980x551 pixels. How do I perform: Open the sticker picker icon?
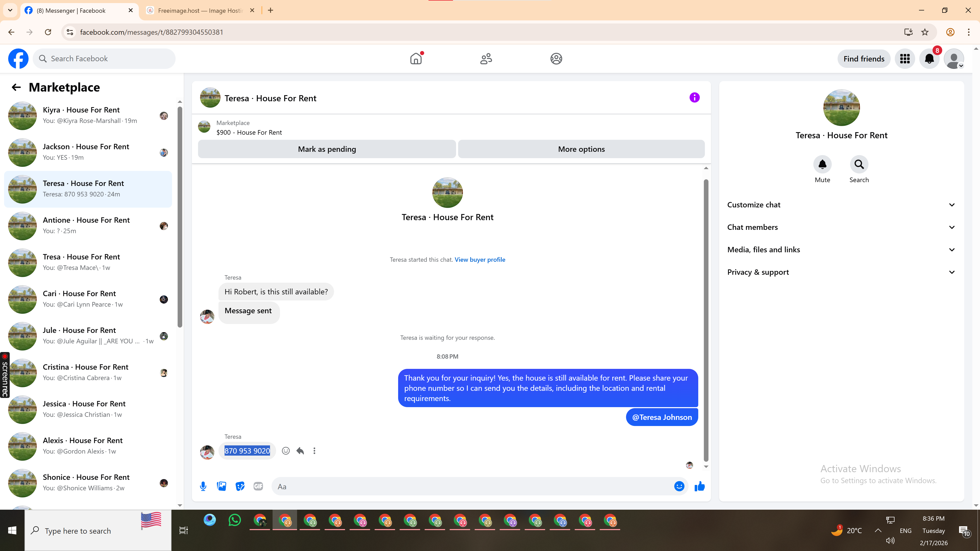click(240, 486)
